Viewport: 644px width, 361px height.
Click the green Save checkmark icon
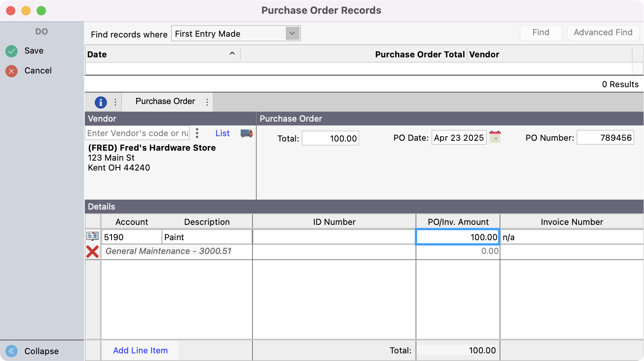[11, 51]
